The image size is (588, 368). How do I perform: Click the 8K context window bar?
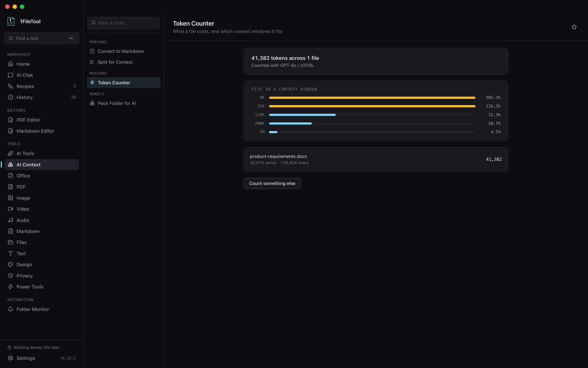372,98
